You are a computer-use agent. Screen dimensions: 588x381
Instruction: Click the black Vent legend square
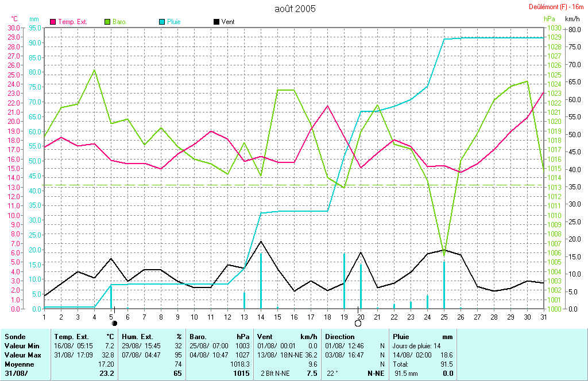(x=216, y=22)
